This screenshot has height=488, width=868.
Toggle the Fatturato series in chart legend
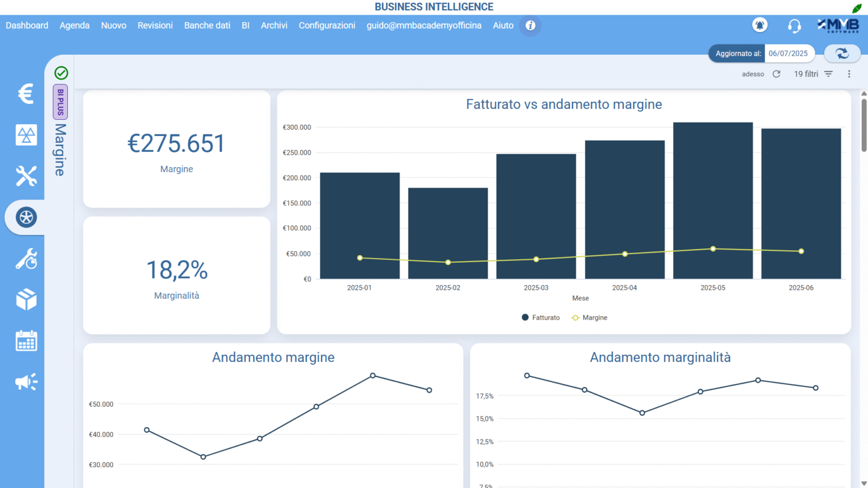pyautogui.click(x=541, y=318)
